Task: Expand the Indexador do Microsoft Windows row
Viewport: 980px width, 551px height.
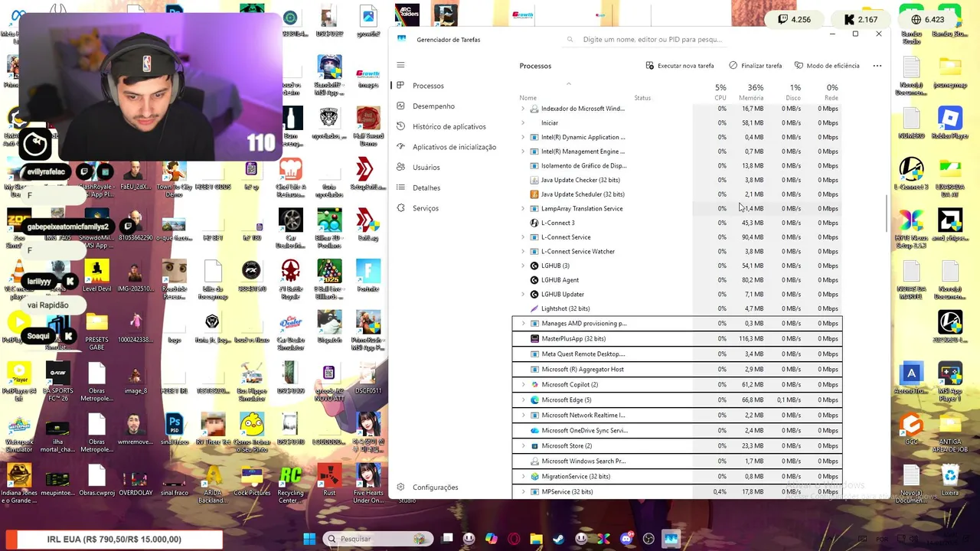Action: [x=524, y=109]
